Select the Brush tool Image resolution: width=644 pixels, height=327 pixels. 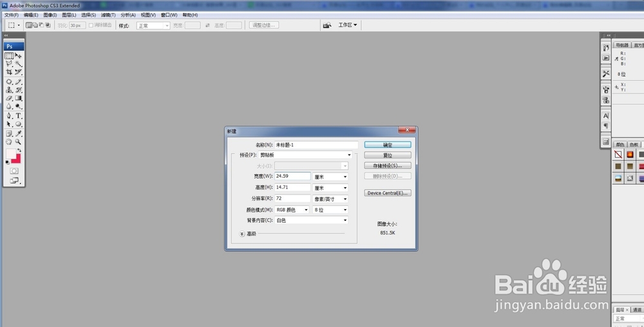[19, 82]
